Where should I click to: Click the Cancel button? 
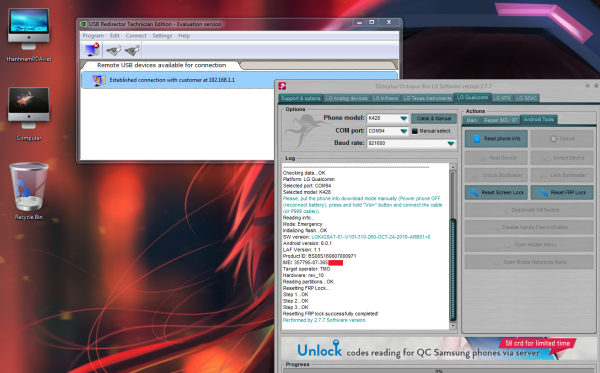tap(562, 138)
